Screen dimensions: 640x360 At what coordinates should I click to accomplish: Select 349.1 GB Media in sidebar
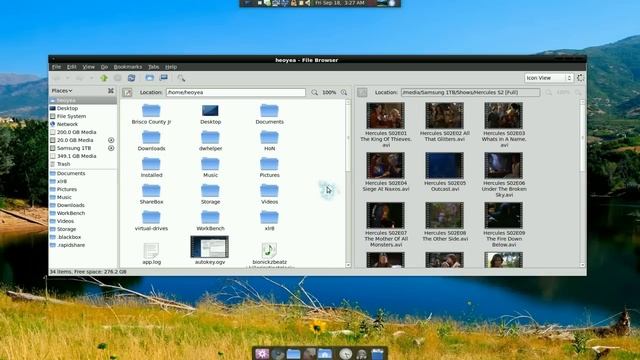pyautogui.click(x=83, y=156)
